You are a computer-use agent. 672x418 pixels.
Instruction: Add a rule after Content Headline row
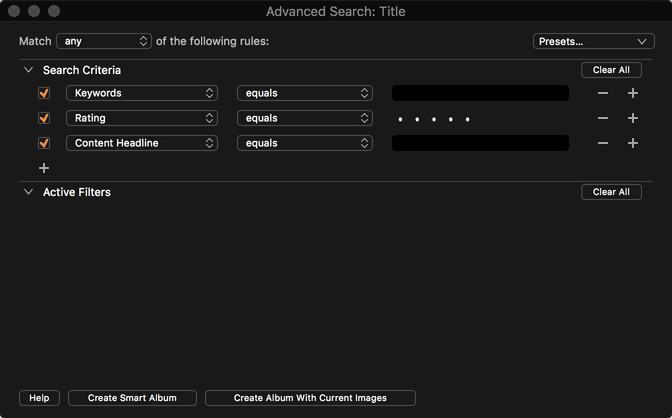click(x=633, y=143)
